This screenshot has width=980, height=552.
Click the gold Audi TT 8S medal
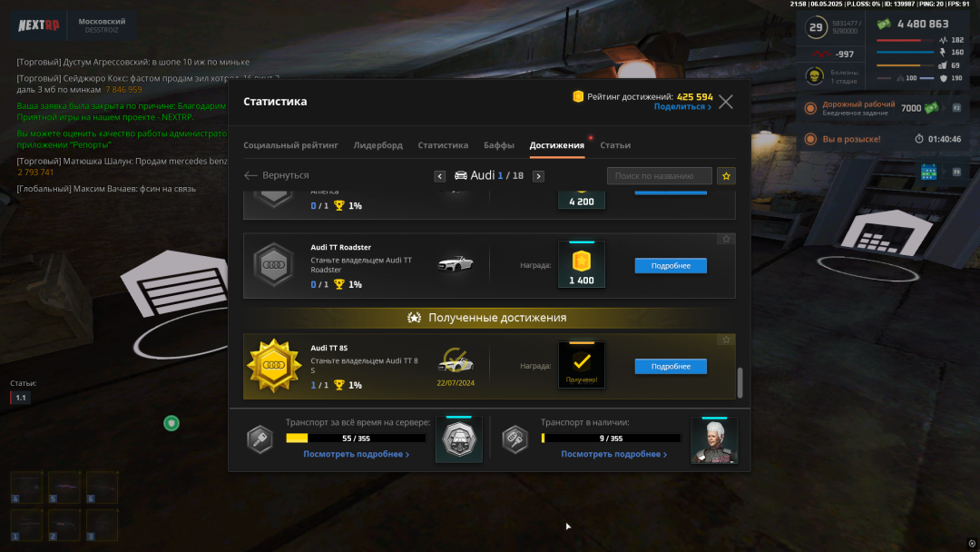click(x=274, y=366)
